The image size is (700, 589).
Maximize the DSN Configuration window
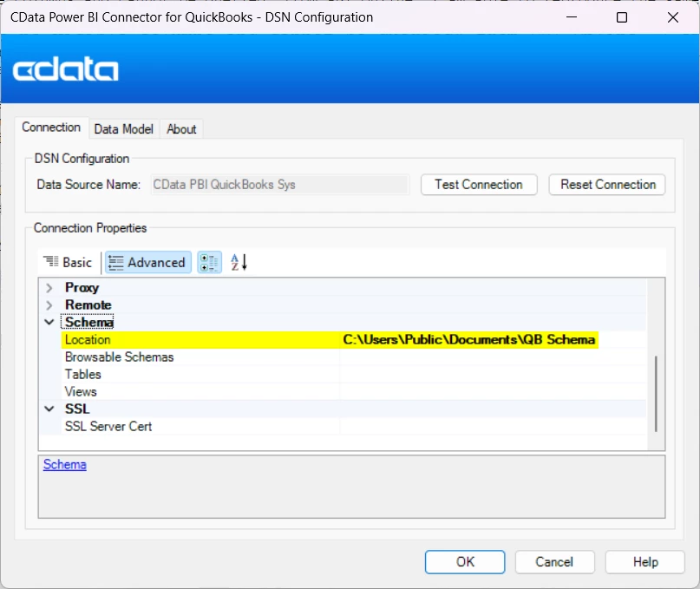(x=622, y=17)
